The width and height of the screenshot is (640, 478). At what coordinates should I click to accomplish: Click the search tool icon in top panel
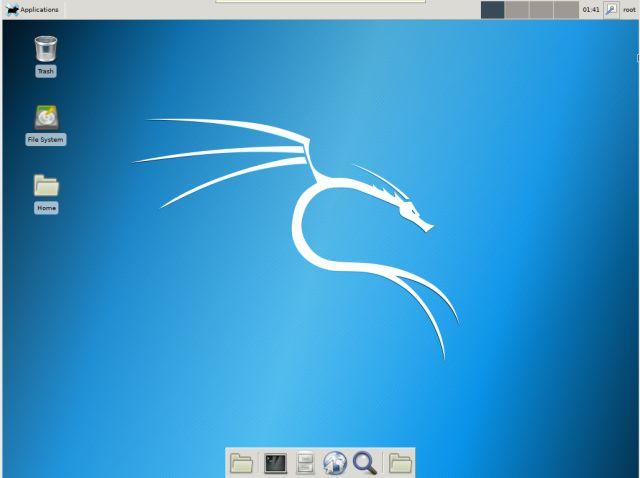[x=610, y=9]
